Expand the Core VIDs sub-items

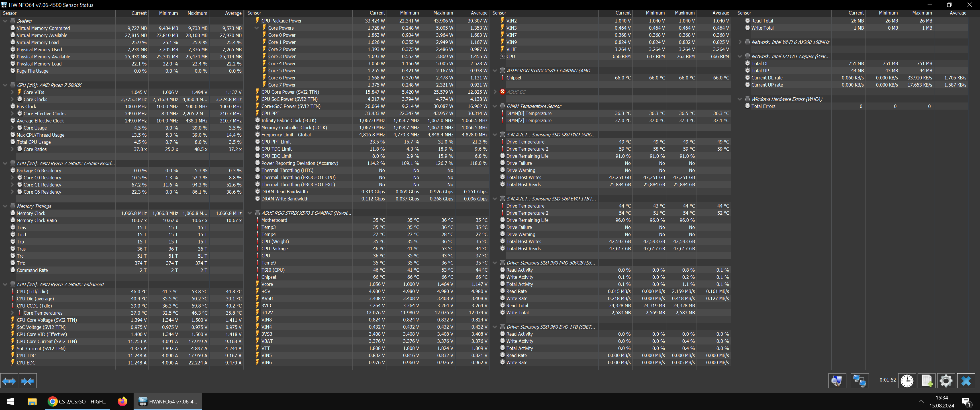click(12, 93)
